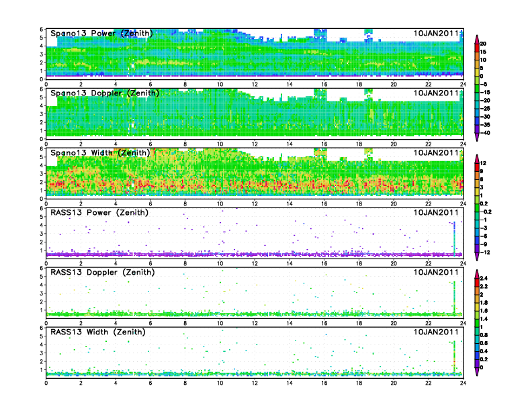Click the vertical spike in RASS13 Power plot
Viewport: 532px width, 411px height.
coord(454,238)
